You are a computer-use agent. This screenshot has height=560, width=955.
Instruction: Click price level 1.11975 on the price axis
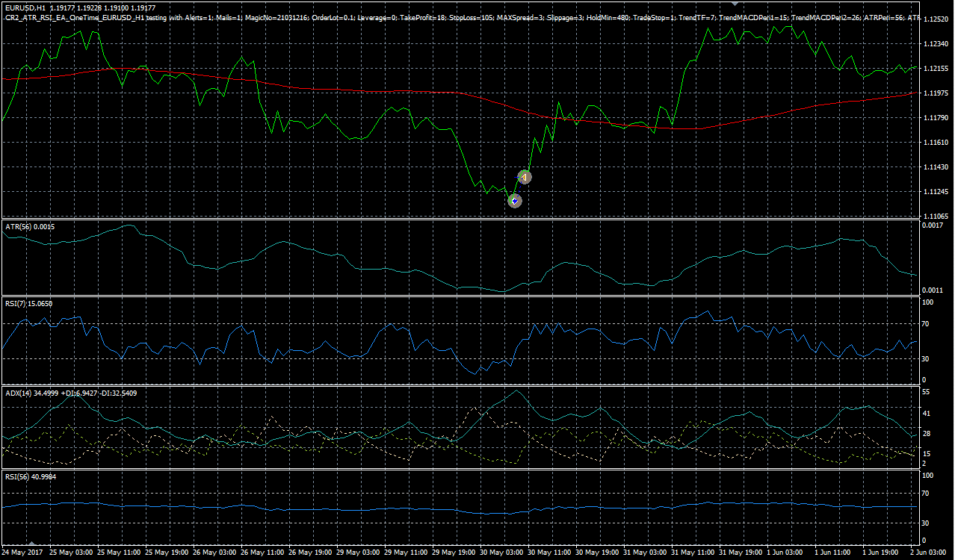click(x=936, y=93)
